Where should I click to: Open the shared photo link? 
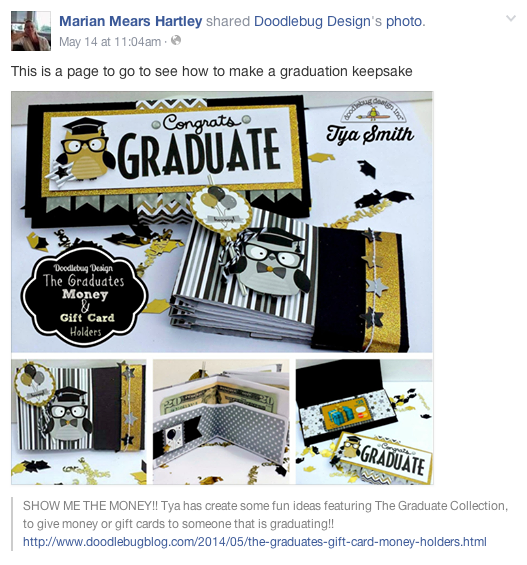pos(403,22)
